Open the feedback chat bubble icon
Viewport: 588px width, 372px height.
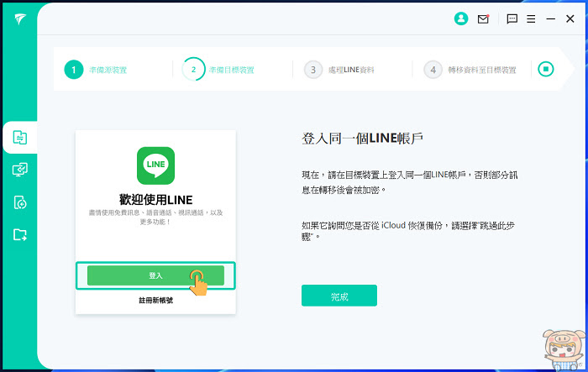click(x=512, y=18)
